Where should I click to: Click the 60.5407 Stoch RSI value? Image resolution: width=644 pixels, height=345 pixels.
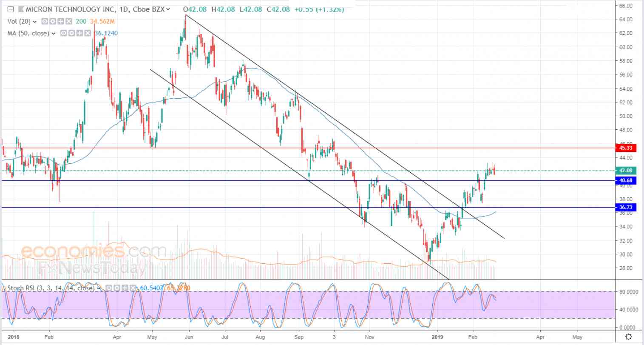point(151,288)
